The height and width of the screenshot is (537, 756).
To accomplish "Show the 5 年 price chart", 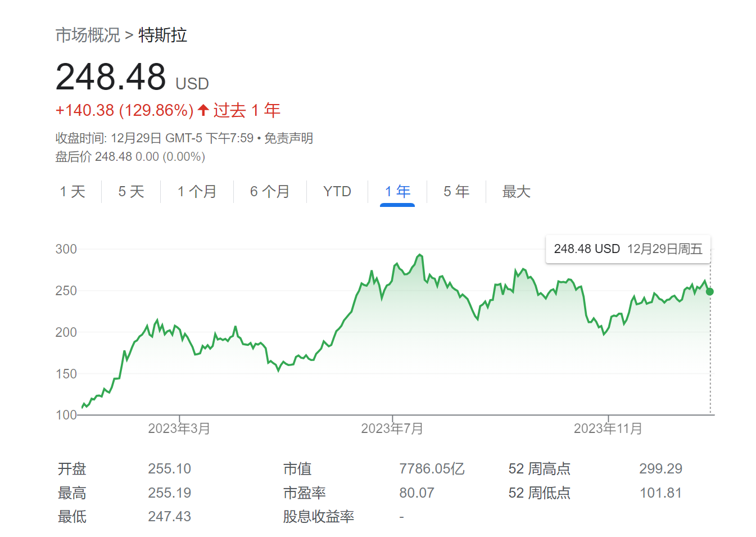I will point(456,192).
